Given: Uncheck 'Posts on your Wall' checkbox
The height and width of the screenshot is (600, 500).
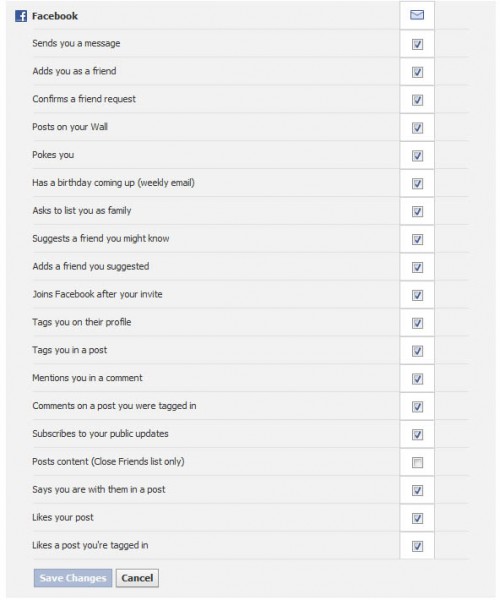Looking at the screenshot, I should point(417,128).
